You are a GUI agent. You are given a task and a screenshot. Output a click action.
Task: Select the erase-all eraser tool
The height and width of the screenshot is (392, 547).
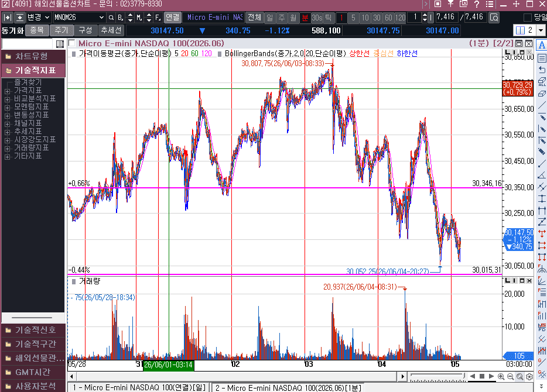[x=542, y=81]
